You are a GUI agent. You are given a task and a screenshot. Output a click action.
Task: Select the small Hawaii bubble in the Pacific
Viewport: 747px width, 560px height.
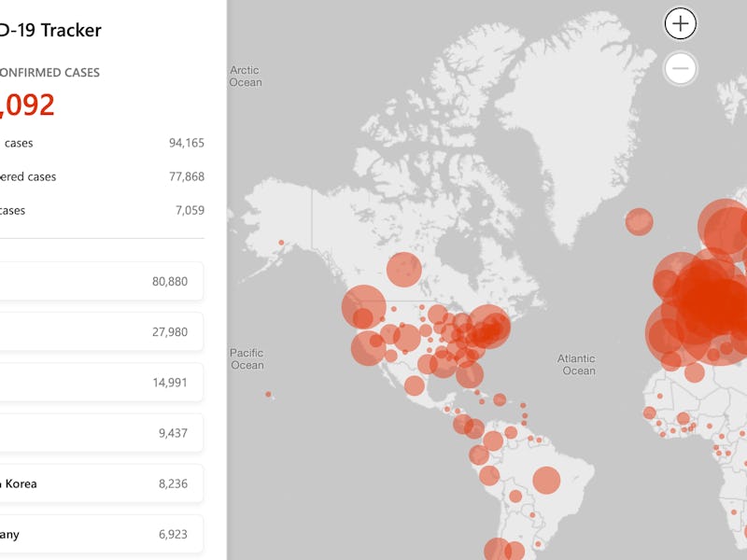click(x=268, y=394)
